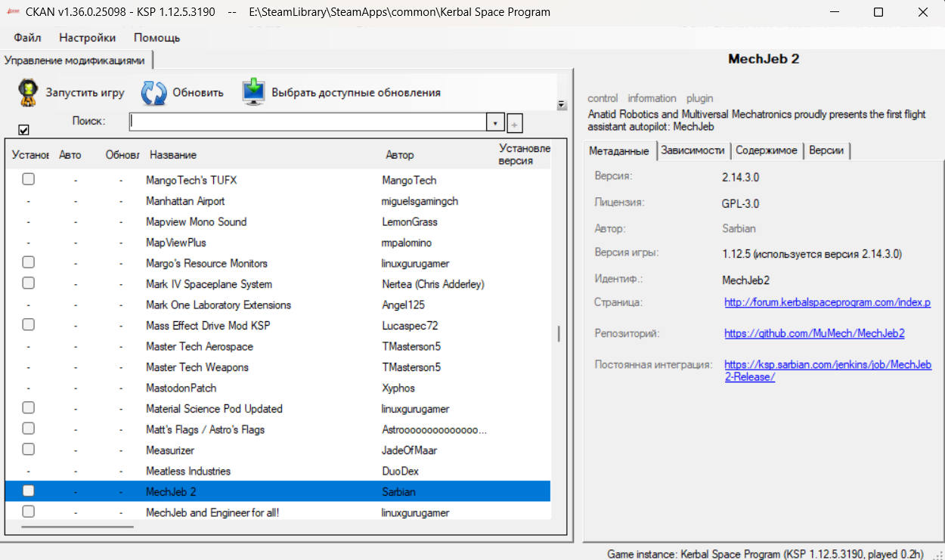945x560 pixels.
Task: Select the Master Tech Aerospace row
Action: tap(277, 346)
